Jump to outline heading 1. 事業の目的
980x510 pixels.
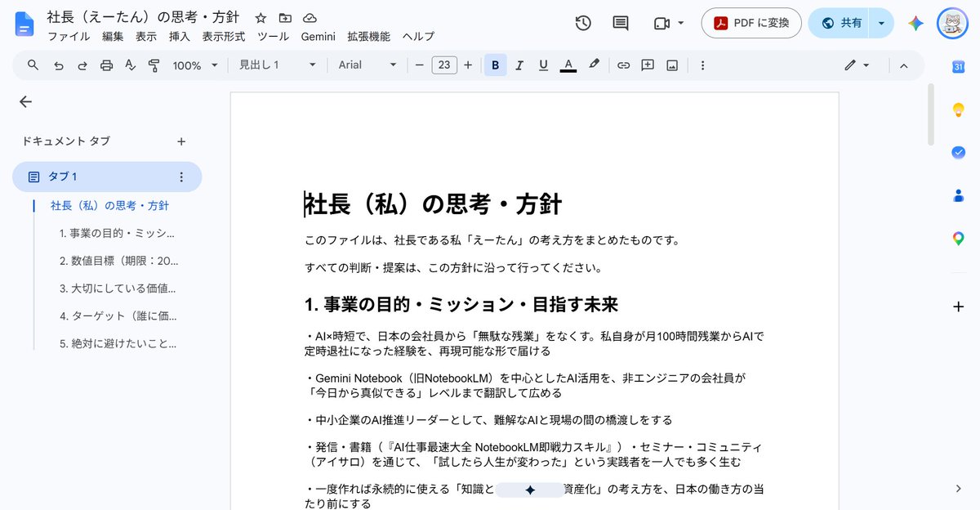(118, 233)
